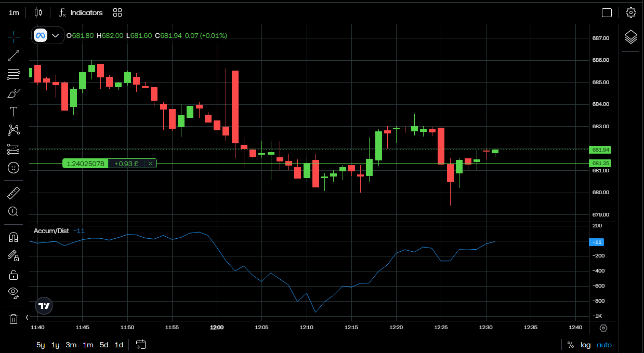
Task: Open chart settings gear
Action: point(630,12)
